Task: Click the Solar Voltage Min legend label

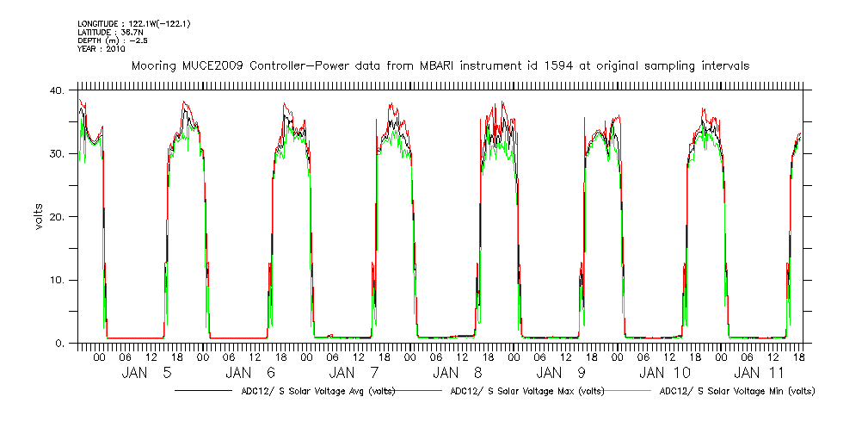Action: (x=736, y=391)
